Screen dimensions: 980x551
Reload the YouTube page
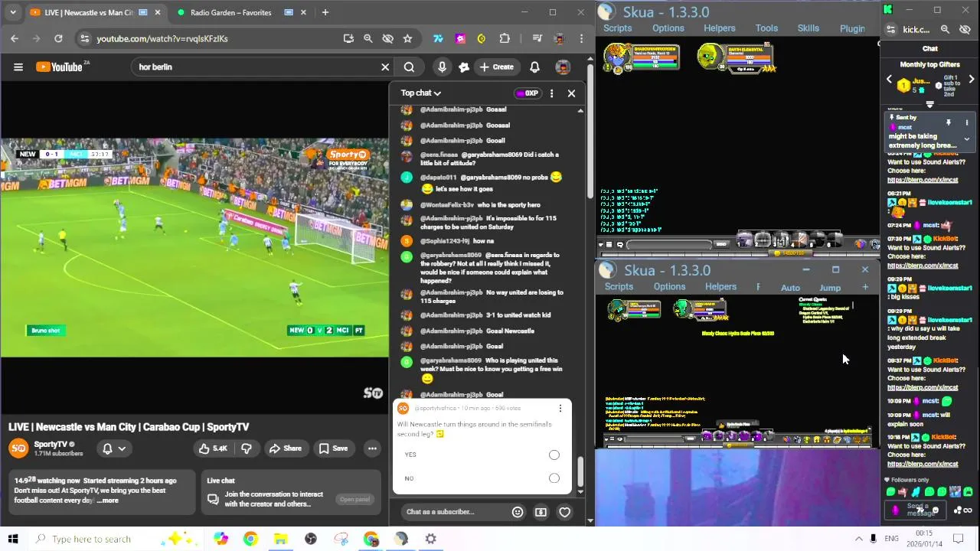coord(58,38)
